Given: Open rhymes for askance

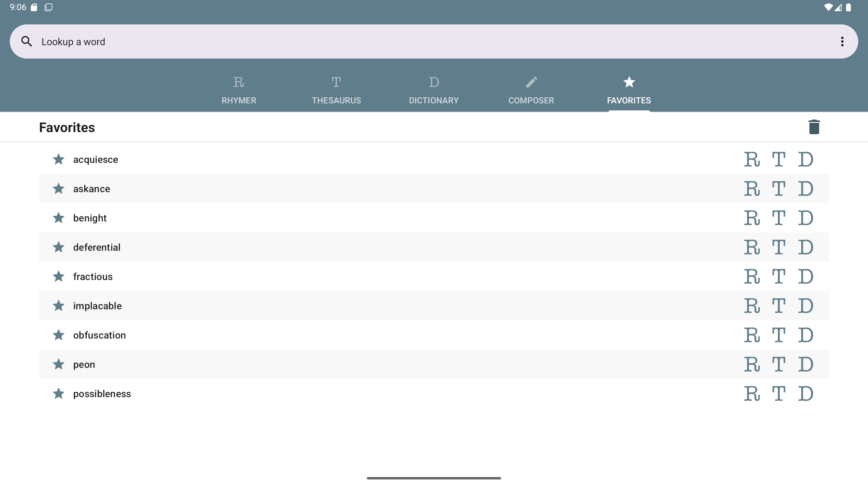Looking at the screenshot, I should click(x=752, y=188).
